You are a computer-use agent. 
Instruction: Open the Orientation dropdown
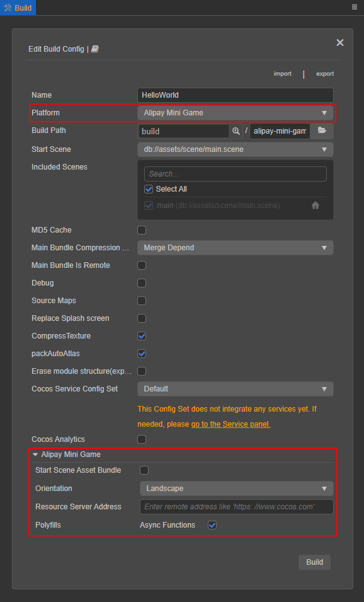237,489
